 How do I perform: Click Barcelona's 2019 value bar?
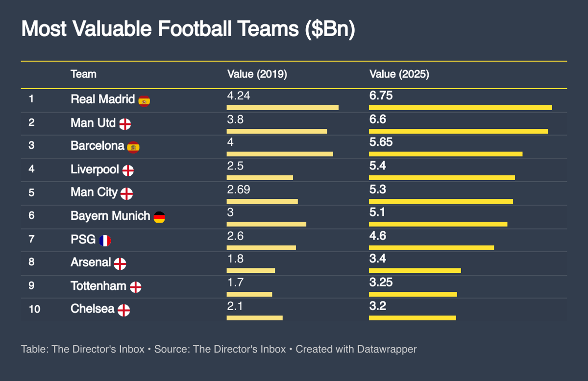pos(279,154)
